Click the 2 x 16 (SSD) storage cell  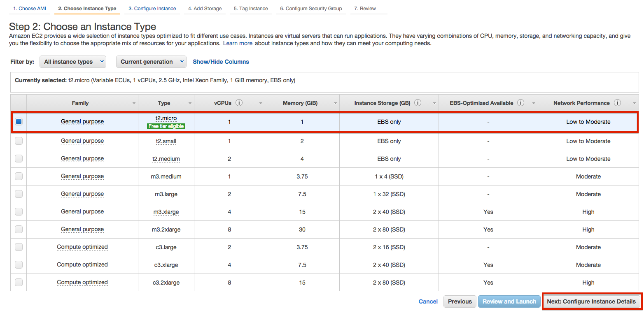click(389, 247)
